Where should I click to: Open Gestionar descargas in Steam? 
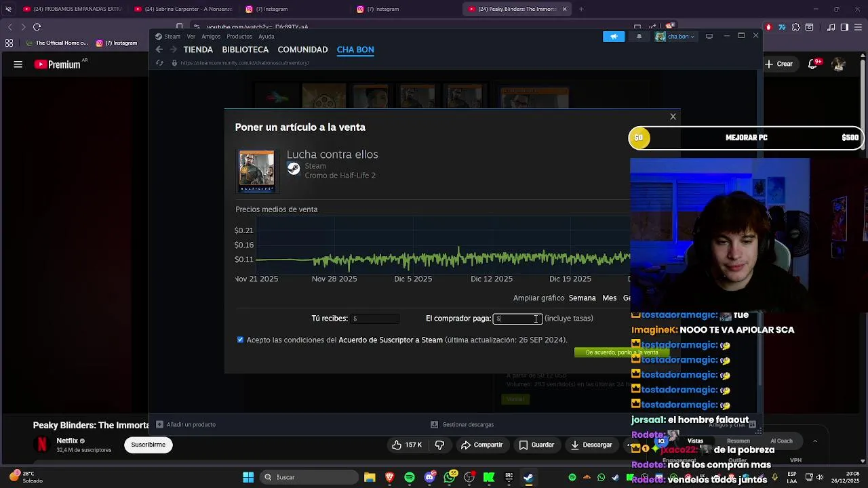click(462, 424)
